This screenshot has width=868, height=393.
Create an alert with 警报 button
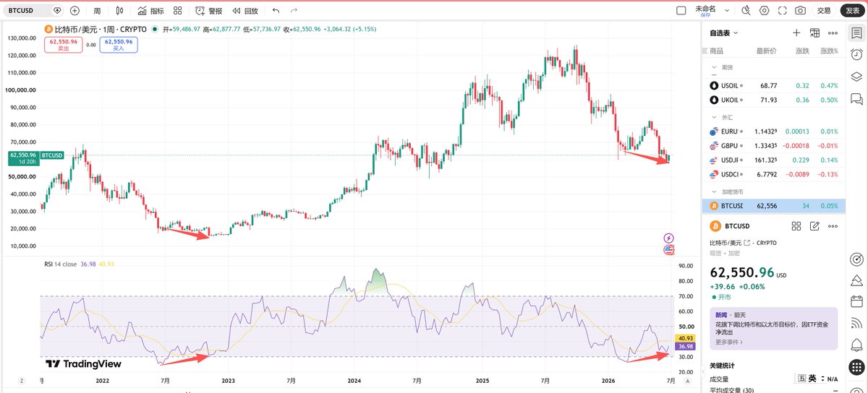209,11
